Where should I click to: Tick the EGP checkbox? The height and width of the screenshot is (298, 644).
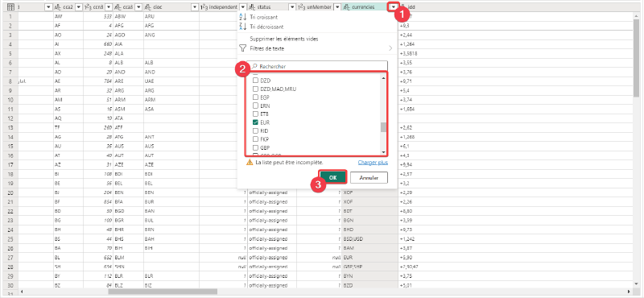point(255,97)
